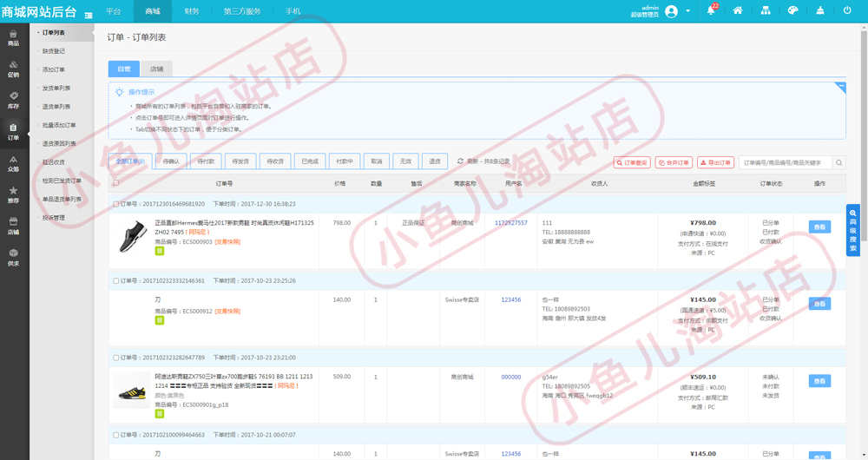Viewport: 868px width, 460px height.
Task: Open notifications bell with red badge
Action: tap(712, 10)
